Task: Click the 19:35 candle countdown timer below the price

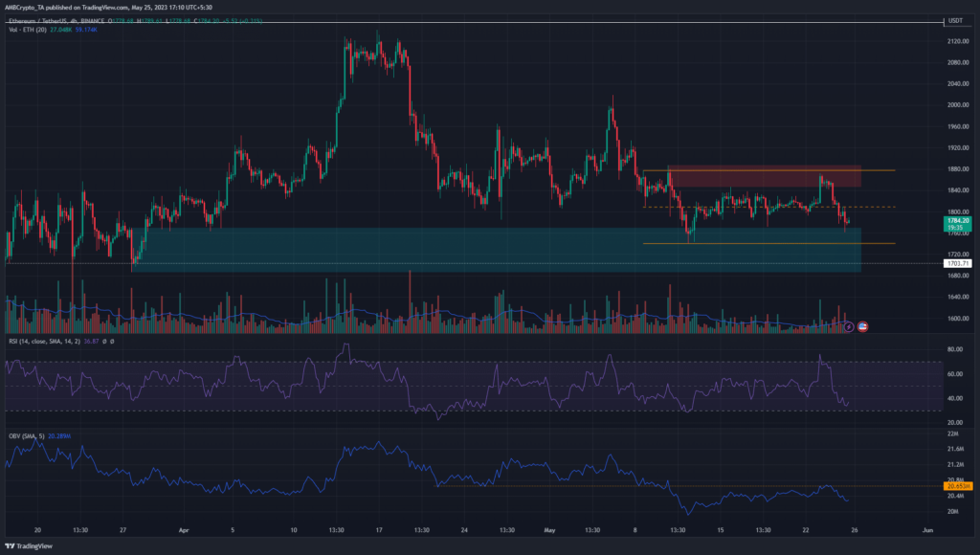Action: click(957, 228)
